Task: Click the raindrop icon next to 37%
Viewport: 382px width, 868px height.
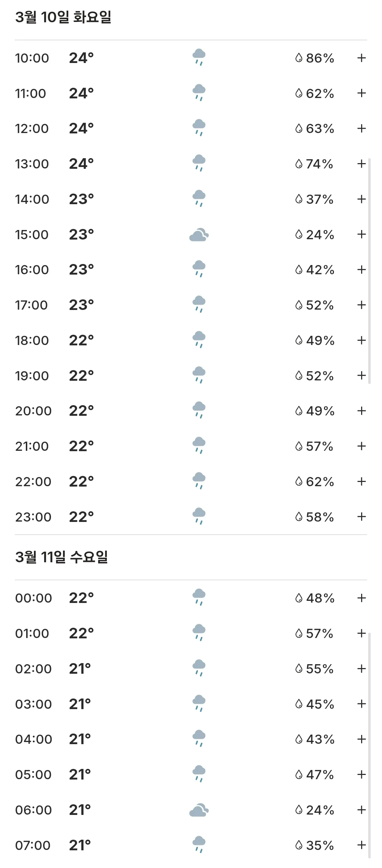Action: point(299,199)
